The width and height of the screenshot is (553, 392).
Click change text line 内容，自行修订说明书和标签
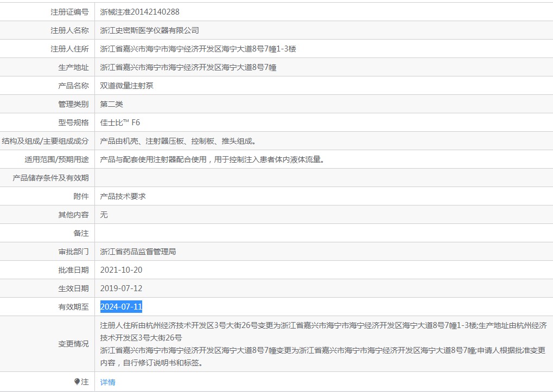152,363
